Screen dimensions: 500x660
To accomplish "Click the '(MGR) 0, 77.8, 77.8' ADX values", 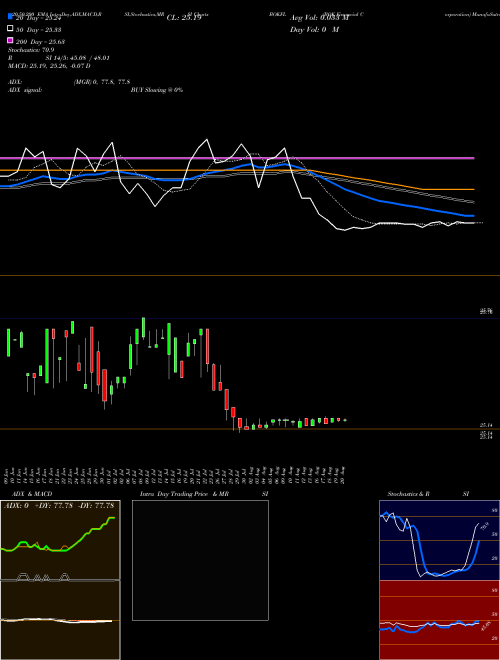I will (102, 82).
